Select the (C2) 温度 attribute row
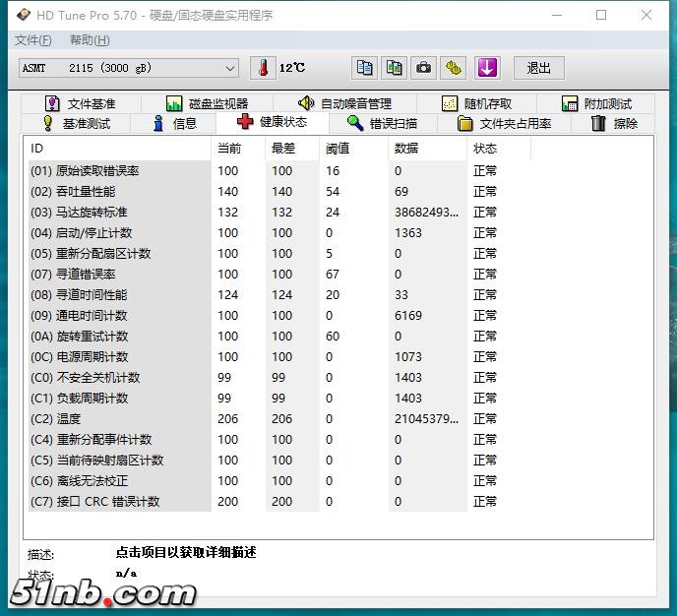Screen dimensions: 677x616 coord(118,418)
